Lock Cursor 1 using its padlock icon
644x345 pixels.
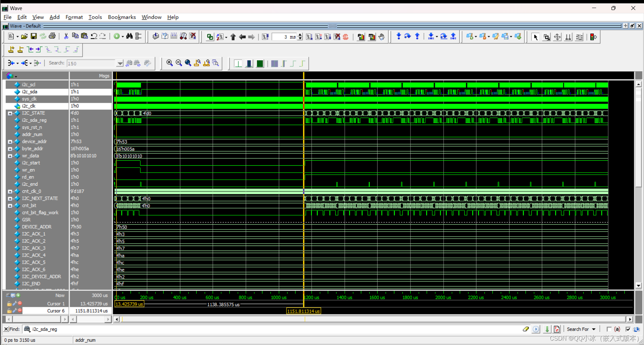point(9,304)
